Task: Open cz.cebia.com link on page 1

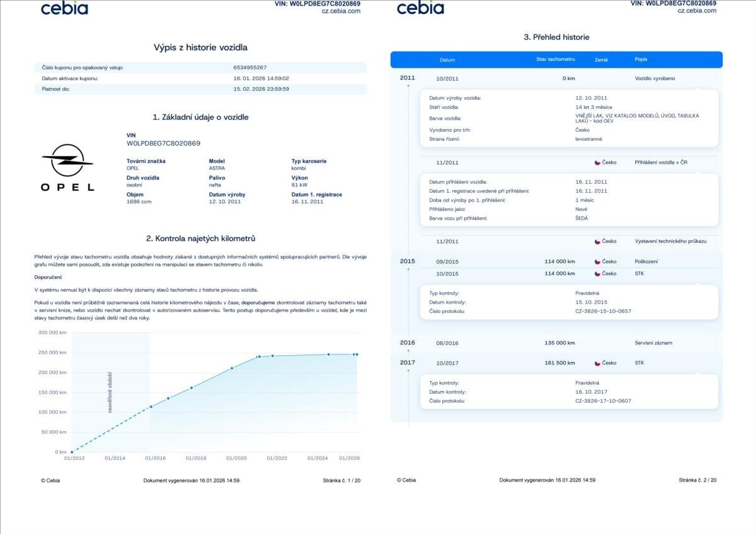Action: (x=341, y=11)
